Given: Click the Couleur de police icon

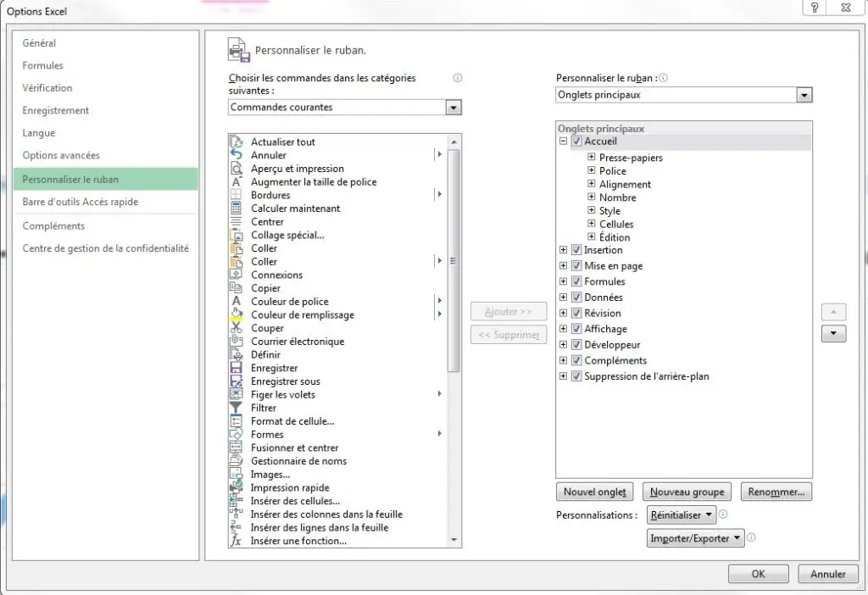Looking at the screenshot, I should [236, 301].
